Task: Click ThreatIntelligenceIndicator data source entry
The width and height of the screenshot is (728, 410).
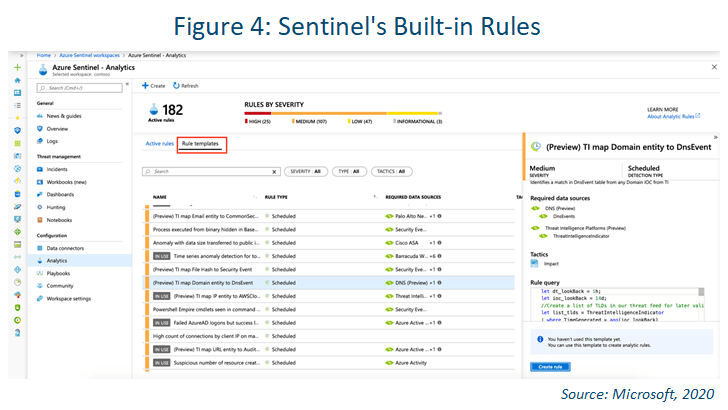Action: click(x=580, y=236)
